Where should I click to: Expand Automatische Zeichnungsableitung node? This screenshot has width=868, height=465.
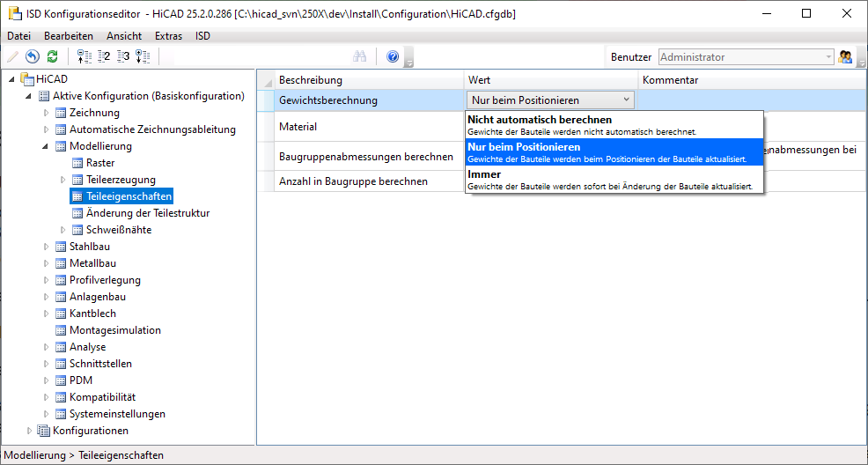pos(47,129)
